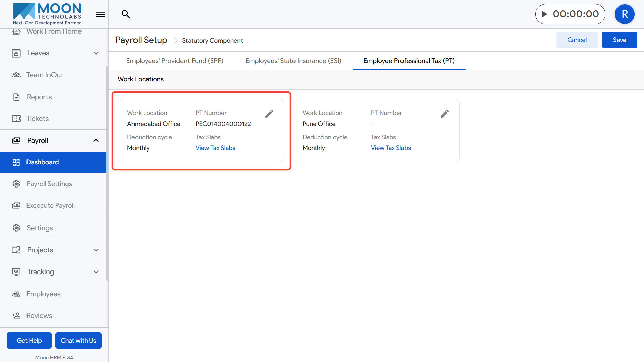Edit the Pune Office pencil icon
Image resolution: width=644 pixels, height=362 pixels.
click(445, 114)
